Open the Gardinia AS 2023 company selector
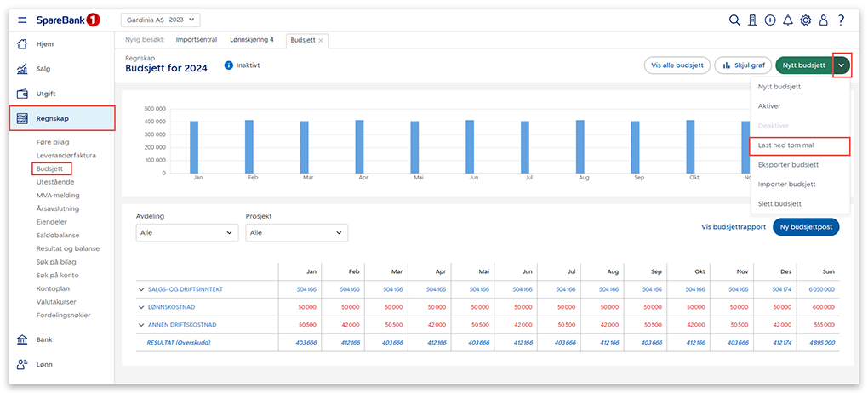The width and height of the screenshot is (868, 393). [161, 20]
